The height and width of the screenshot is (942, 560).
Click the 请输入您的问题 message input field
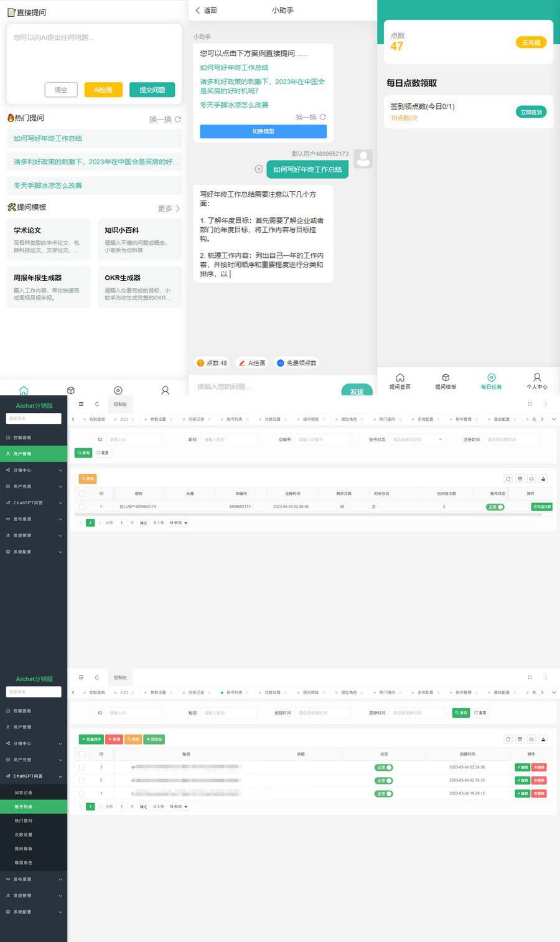[x=249, y=387]
